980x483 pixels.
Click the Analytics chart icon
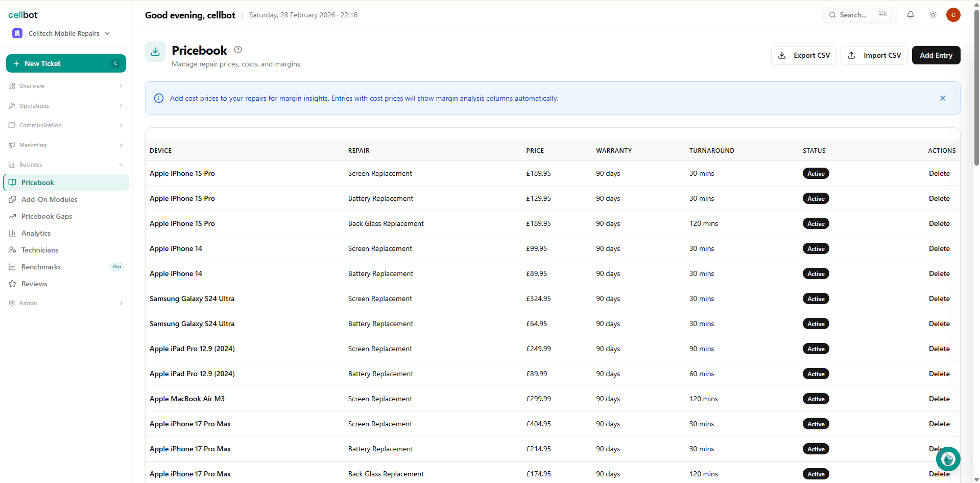(12, 233)
